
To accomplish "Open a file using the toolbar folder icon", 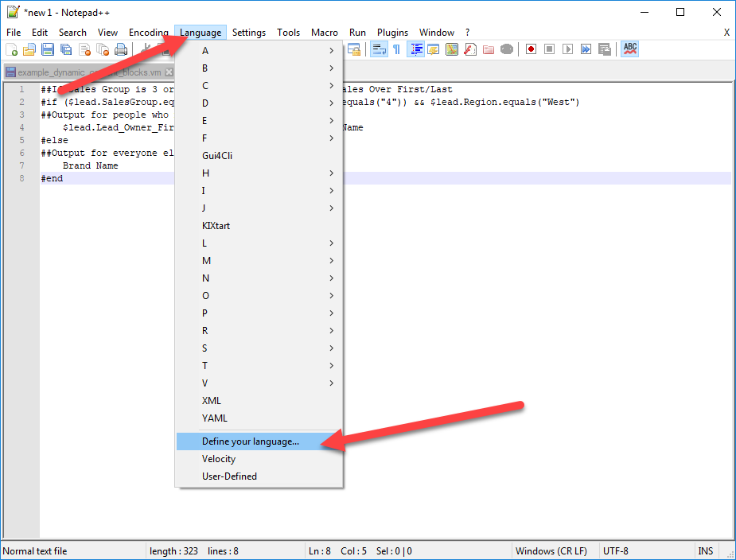I will pyautogui.click(x=29, y=49).
